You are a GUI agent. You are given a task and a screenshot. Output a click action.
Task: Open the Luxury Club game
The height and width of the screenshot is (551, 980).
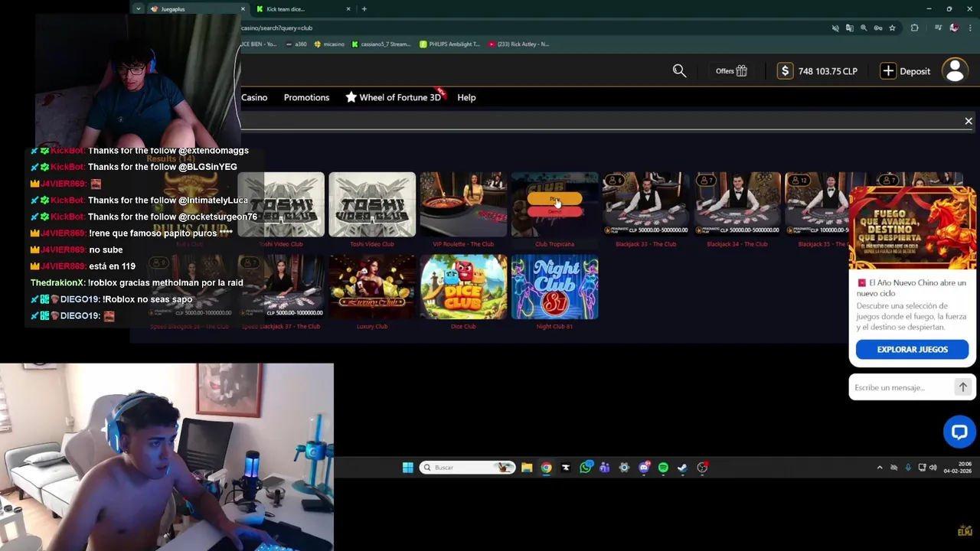[372, 287]
